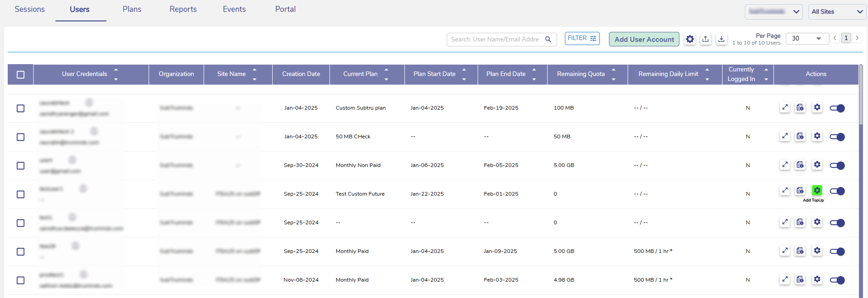868x298 pixels.
Task: Sort ascending by Remaining Quota column
Action: click(x=614, y=70)
